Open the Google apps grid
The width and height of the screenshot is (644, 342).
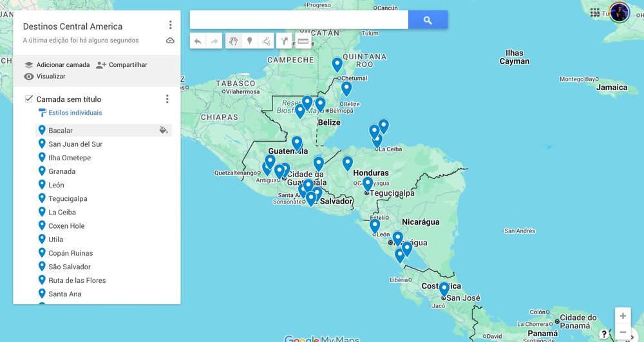point(595,12)
